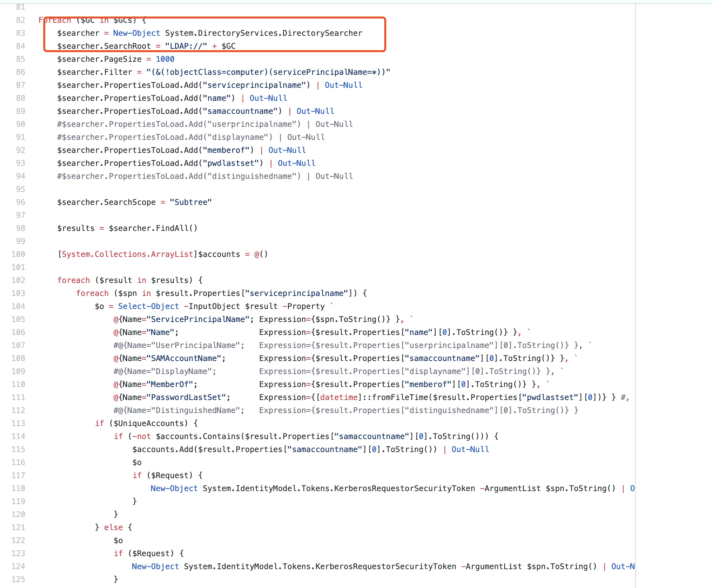The width and height of the screenshot is (712, 588).
Task: Click the $UniqueAccounts variable on line 113
Action: tap(149, 423)
